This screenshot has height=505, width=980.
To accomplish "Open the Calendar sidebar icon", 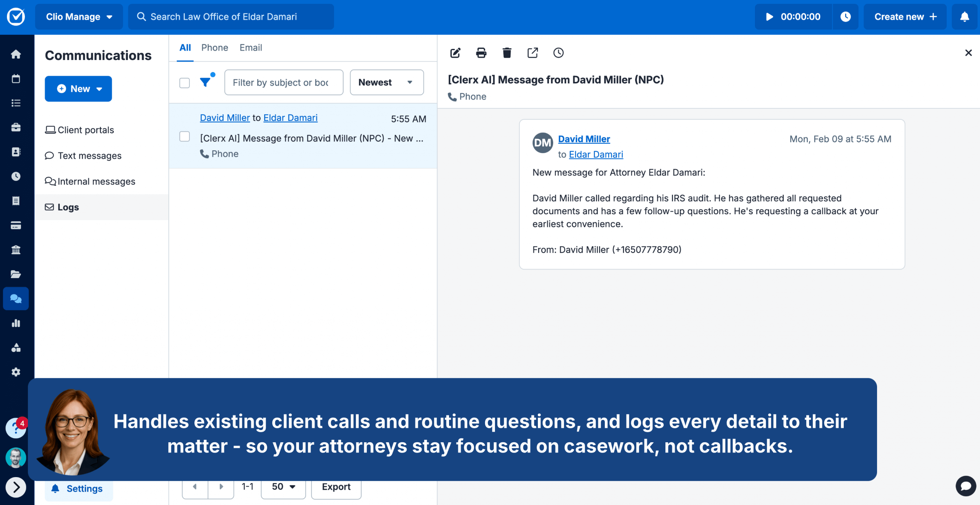I will [16, 79].
